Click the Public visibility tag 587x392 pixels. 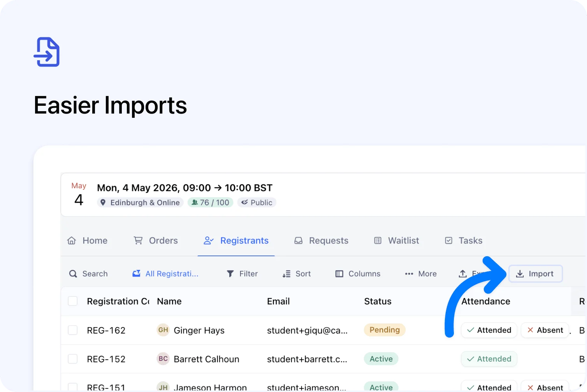(x=257, y=202)
